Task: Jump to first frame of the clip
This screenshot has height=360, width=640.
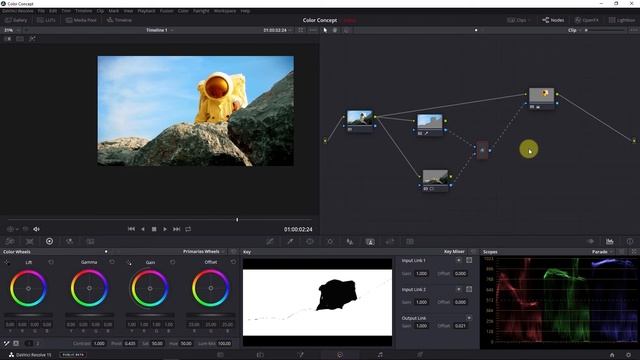Action: pos(131,229)
